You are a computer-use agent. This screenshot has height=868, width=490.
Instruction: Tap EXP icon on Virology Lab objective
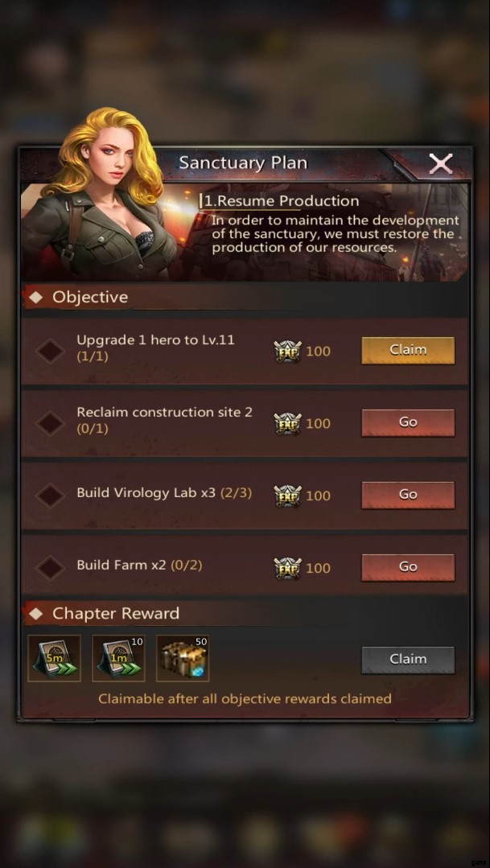288,496
